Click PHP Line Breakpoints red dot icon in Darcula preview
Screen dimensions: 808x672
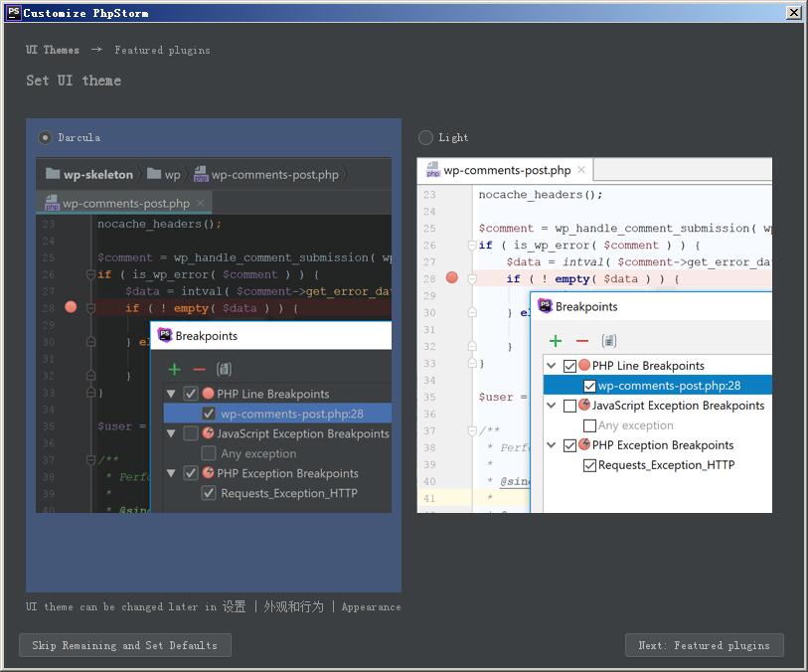point(208,394)
